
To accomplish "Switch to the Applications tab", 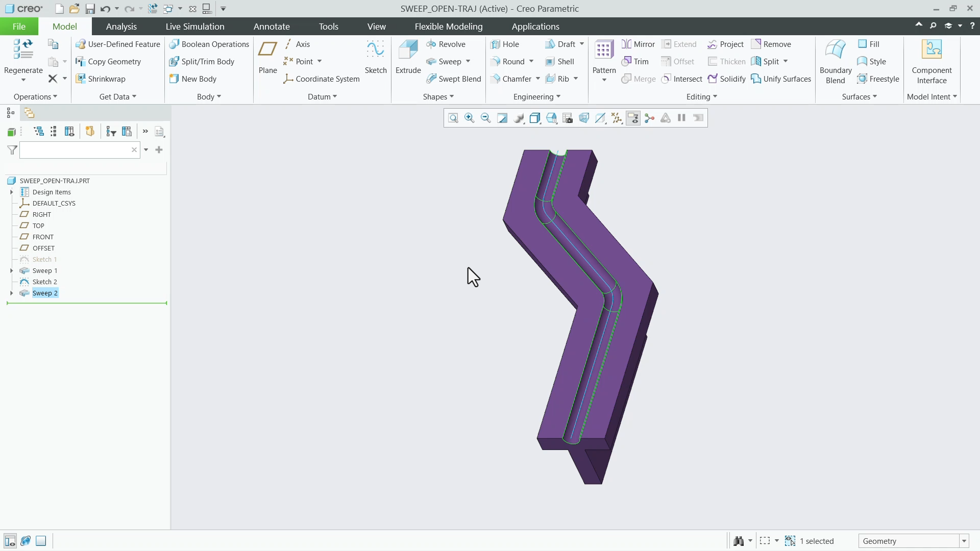I will tap(535, 27).
